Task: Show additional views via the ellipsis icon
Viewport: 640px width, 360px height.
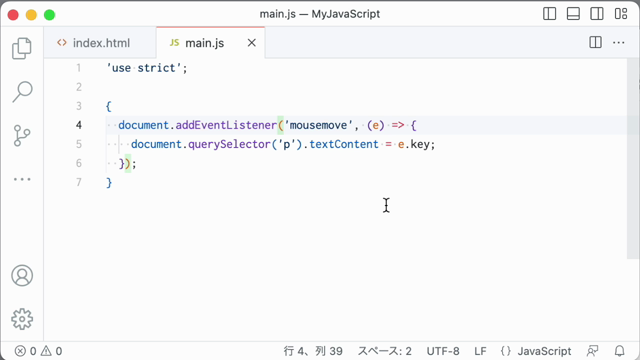Action: pos(22,179)
